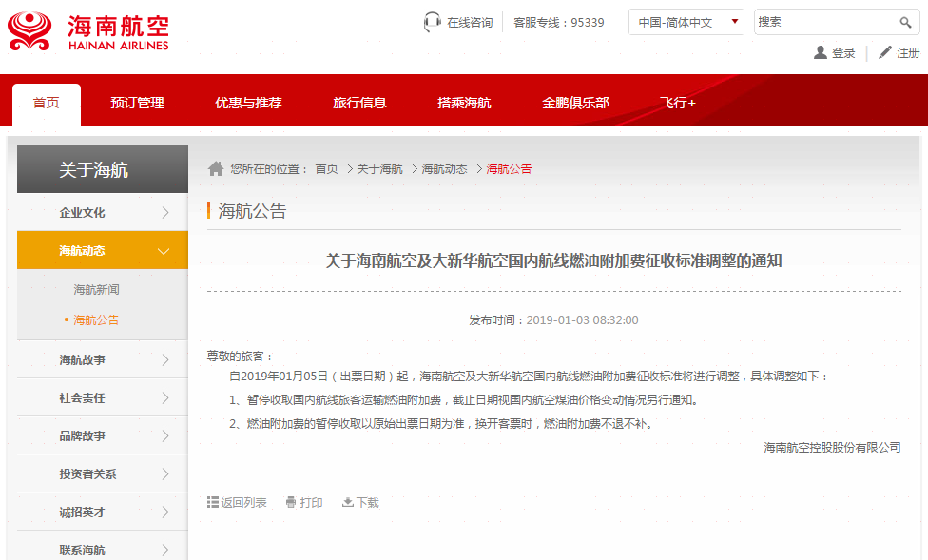The image size is (928, 560).
Task: Expand the 品牌故事 sidebar chevron
Action: tap(165, 436)
